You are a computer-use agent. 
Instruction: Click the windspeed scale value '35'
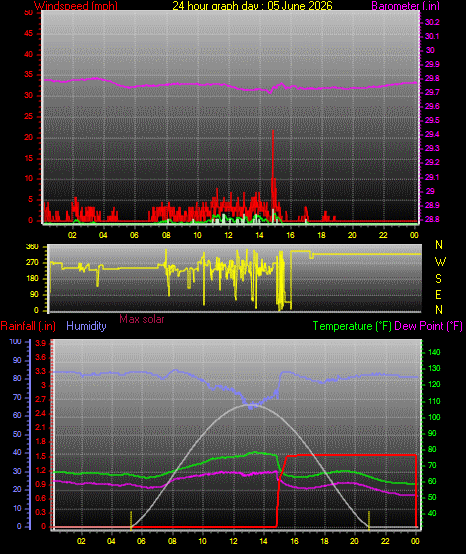[28, 75]
